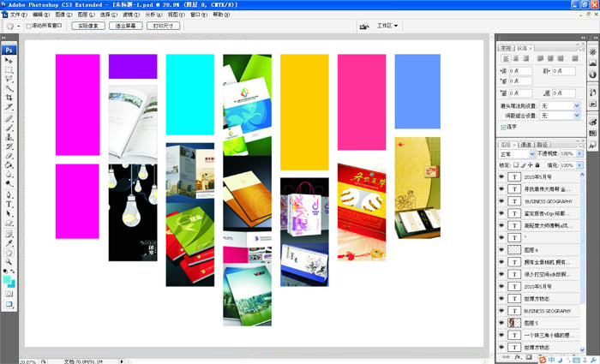Enable the 滚动所有窗口 checkbox
This screenshot has width=600, height=364.
[x=28, y=27]
